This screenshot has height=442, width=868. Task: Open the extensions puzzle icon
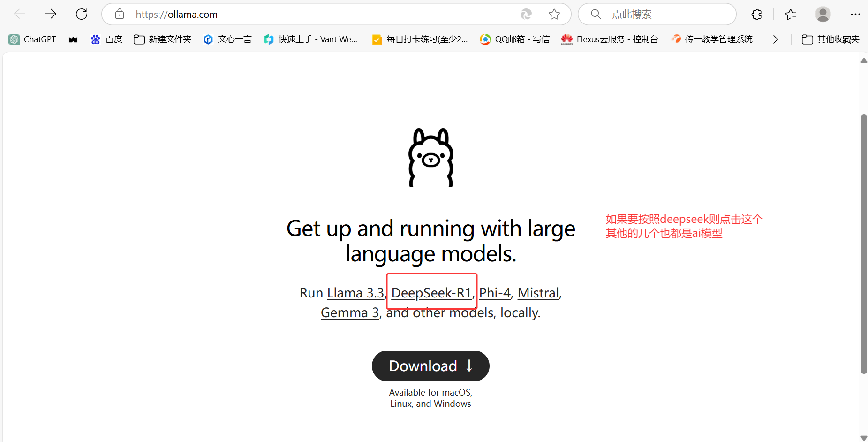click(756, 15)
